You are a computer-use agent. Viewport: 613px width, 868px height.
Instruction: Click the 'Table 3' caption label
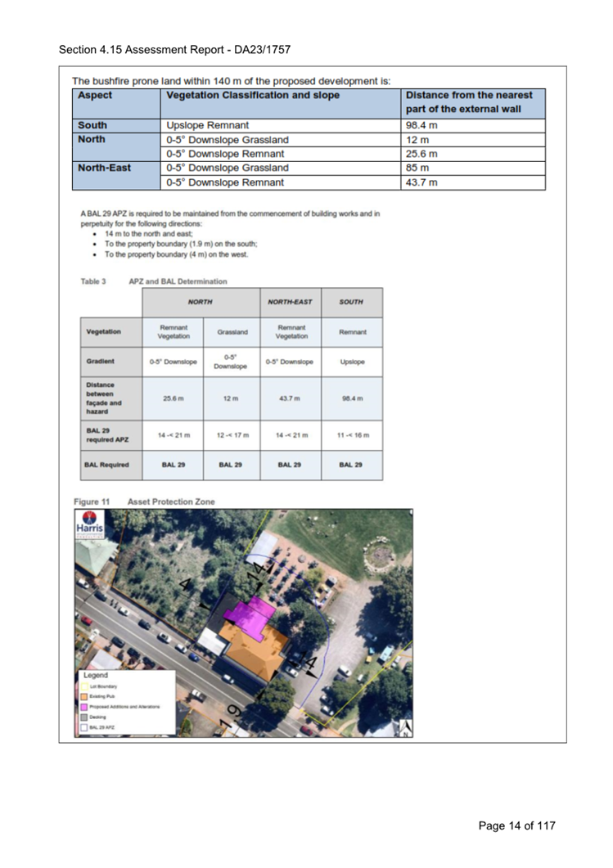93,281
